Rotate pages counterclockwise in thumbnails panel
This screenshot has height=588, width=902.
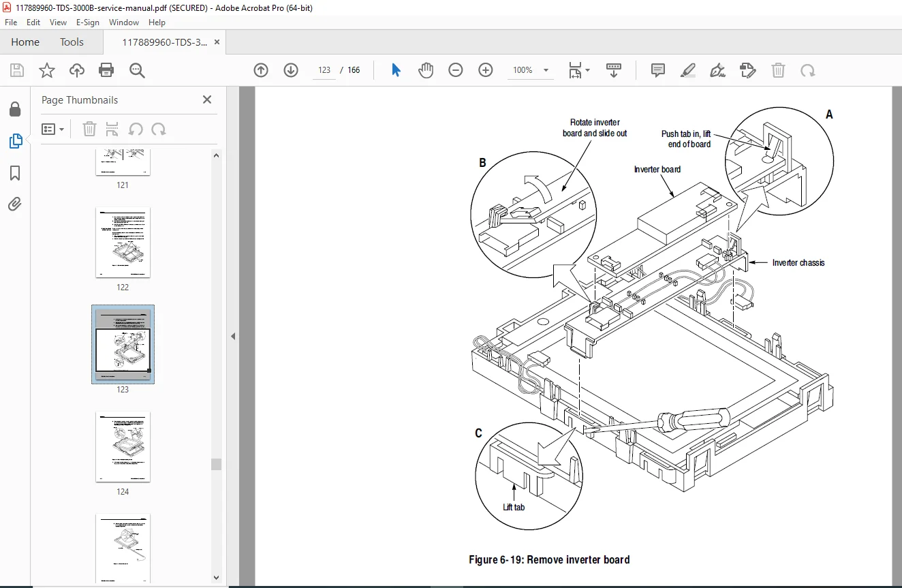click(x=136, y=129)
